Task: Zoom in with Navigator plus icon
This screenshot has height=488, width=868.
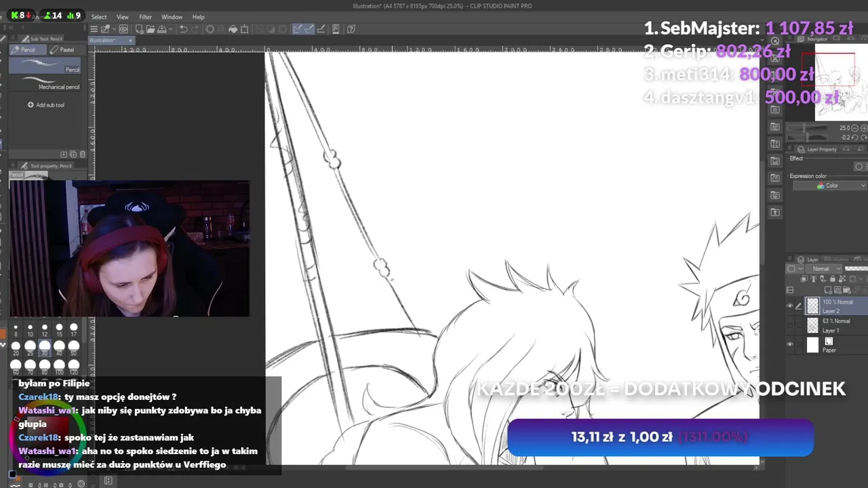Action: (x=864, y=128)
